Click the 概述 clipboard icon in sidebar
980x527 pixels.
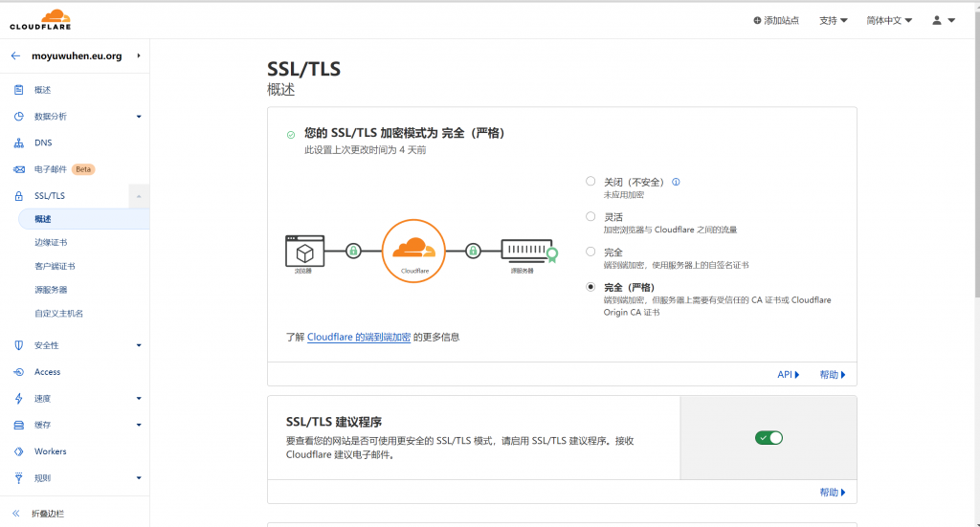point(19,90)
